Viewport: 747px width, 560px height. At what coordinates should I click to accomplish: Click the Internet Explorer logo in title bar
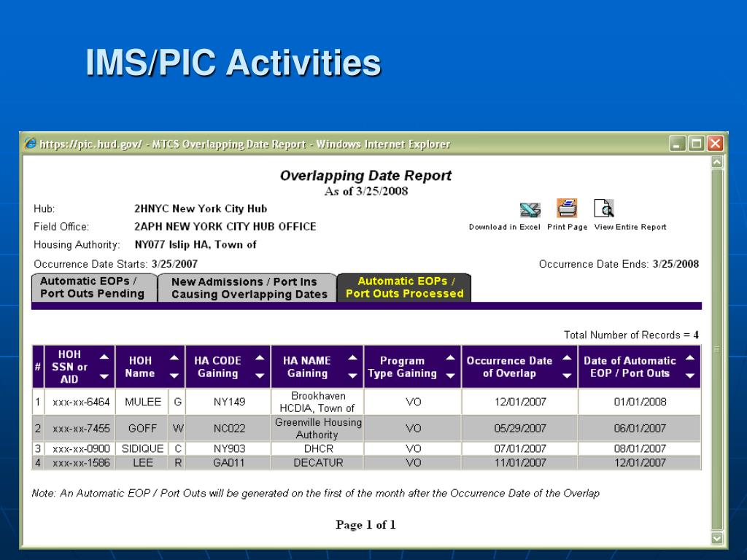(x=31, y=144)
